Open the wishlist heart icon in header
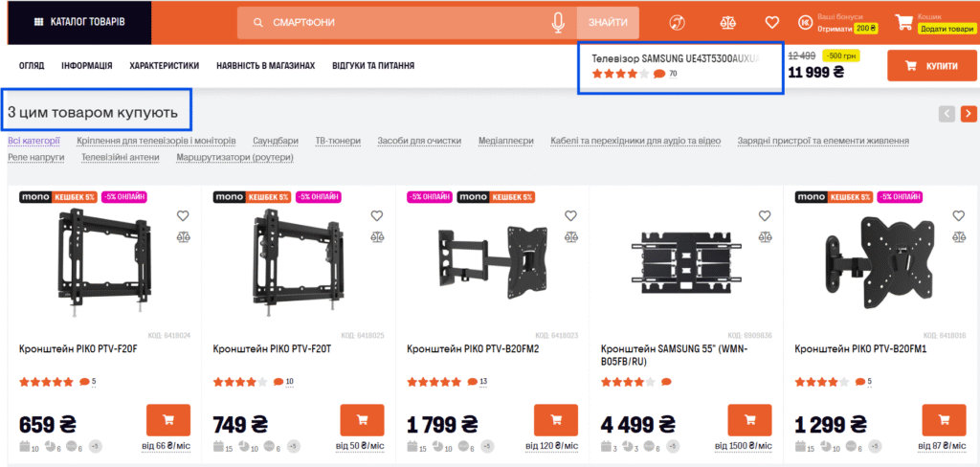The width and height of the screenshot is (980, 467). coord(771,22)
